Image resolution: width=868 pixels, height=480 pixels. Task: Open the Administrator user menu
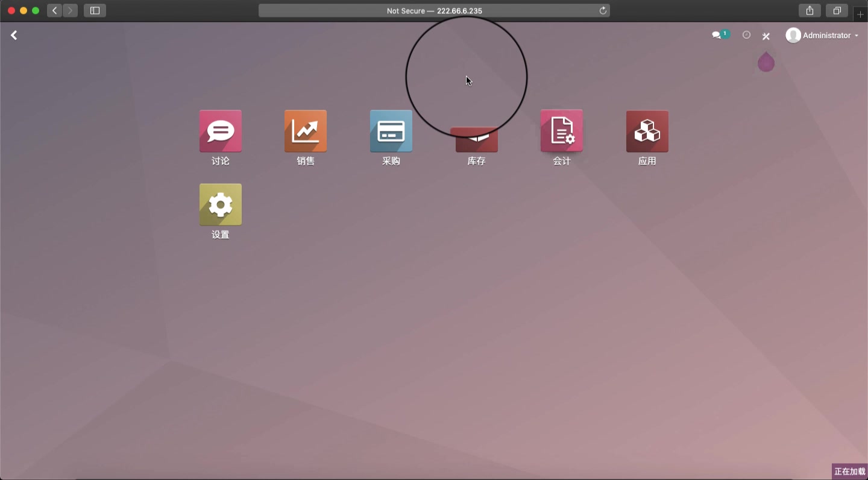(822, 36)
